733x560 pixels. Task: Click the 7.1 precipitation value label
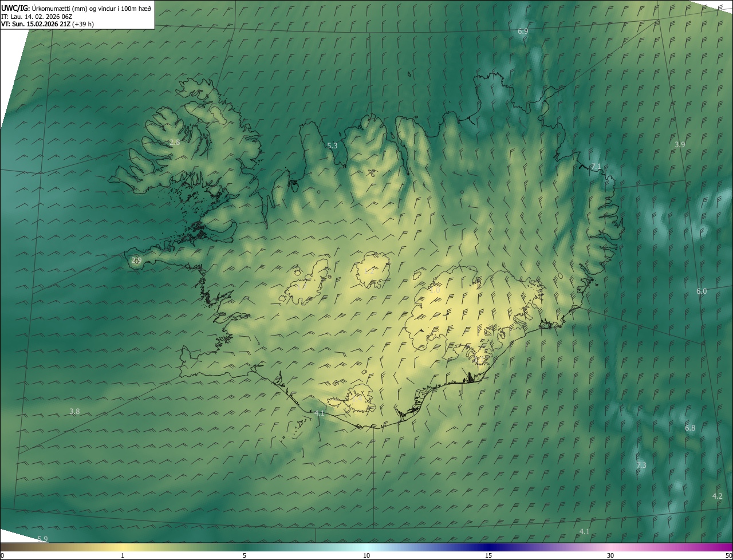[x=596, y=167]
